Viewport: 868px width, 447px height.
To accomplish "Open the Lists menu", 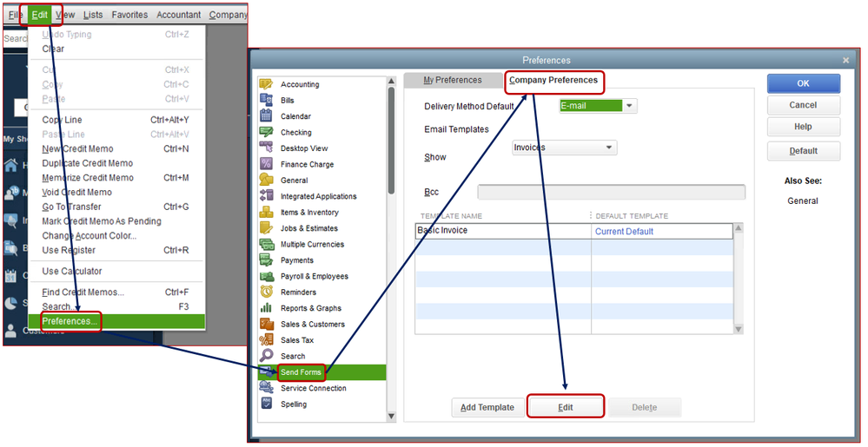I will pos(93,15).
